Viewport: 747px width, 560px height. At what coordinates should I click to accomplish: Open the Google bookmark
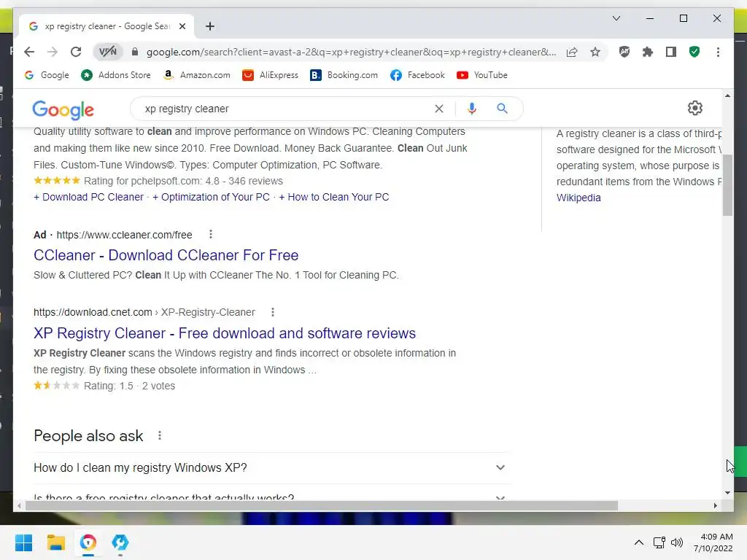click(x=47, y=75)
